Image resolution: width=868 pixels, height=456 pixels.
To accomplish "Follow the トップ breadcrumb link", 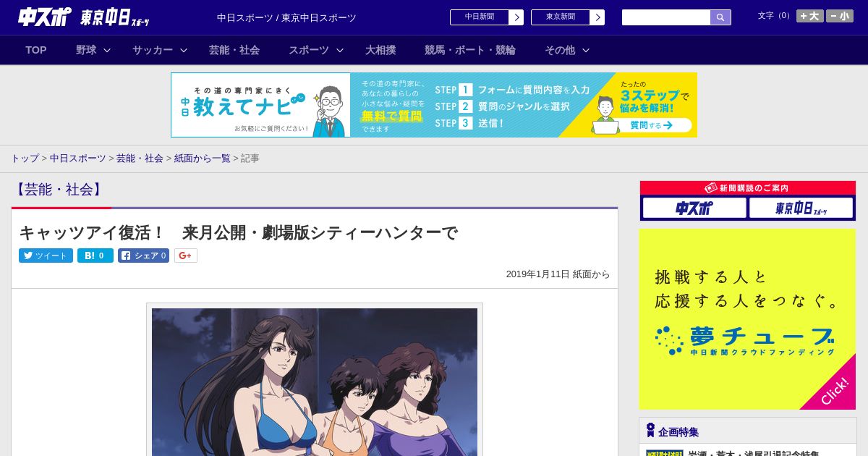I will click(25, 158).
